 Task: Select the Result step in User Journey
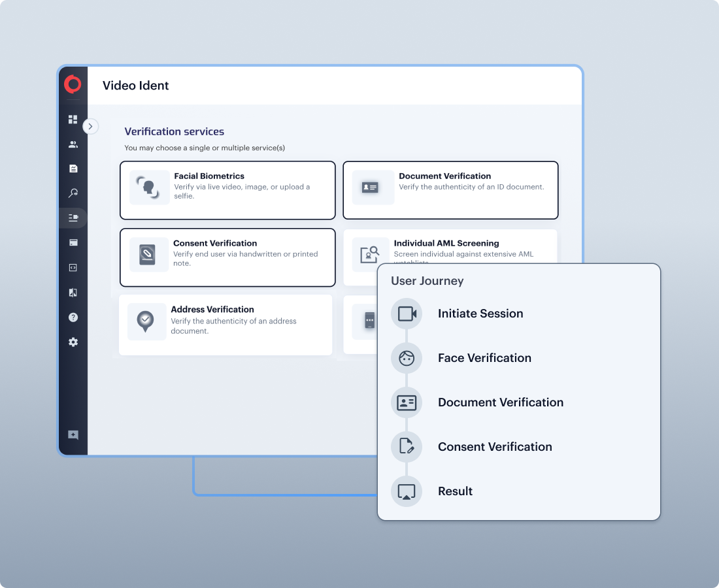coord(455,491)
